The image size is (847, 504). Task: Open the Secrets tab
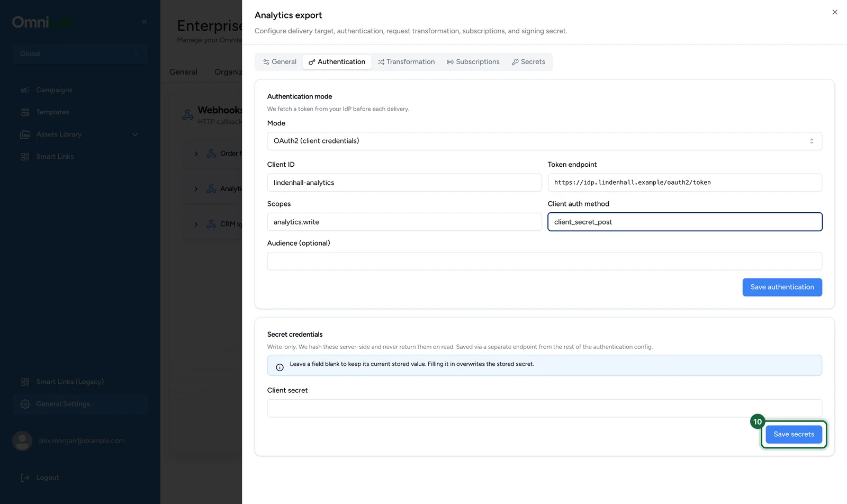pyautogui.click(x=528, y=62)
